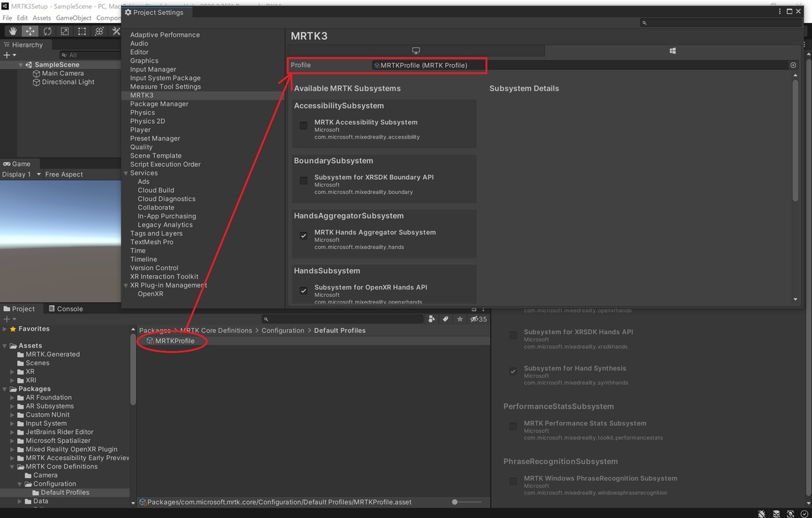
Task: Click the Directional Light object icon
Action: (x=37, y=82)
